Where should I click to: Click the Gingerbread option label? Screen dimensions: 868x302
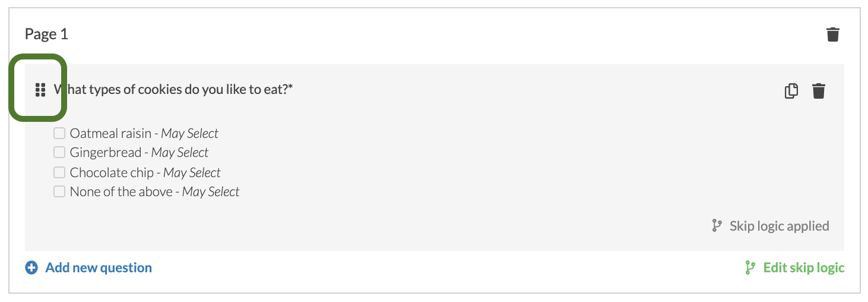pos(106,153)
